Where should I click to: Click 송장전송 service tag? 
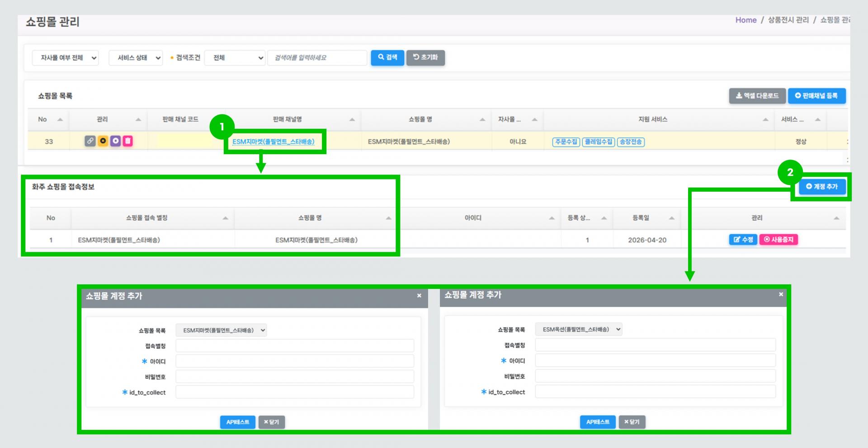point(631,142)
